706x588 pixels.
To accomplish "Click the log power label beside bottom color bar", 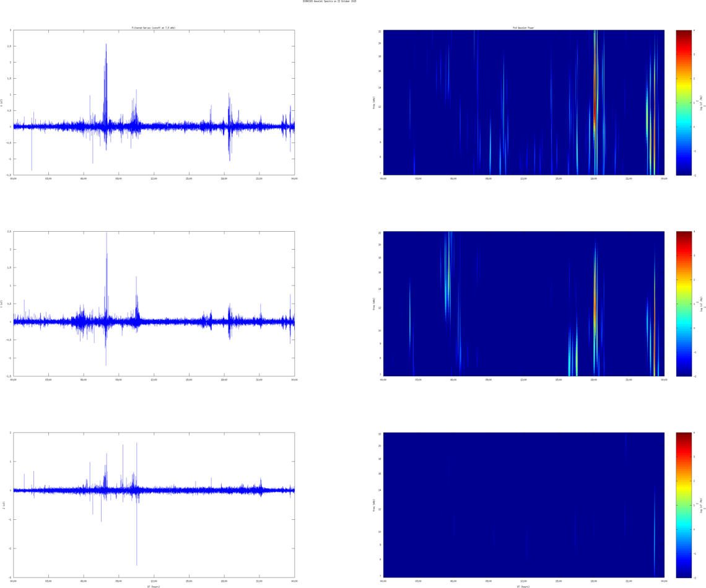I will [x=701, y=504].
